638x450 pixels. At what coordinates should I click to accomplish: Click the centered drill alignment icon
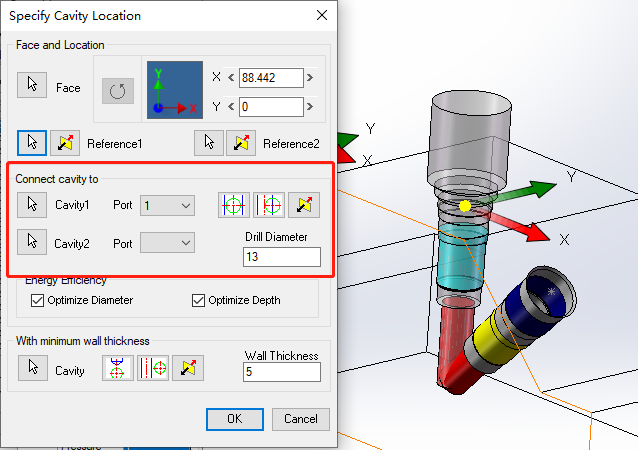[234, 205]
